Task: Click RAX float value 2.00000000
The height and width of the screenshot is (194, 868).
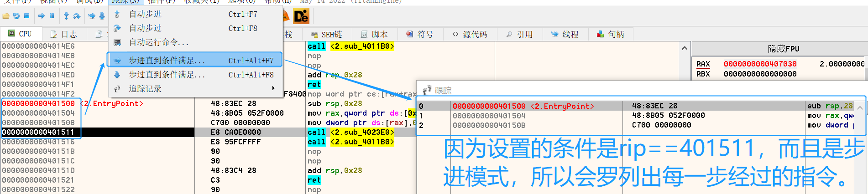Action: (x=842, y=64)
